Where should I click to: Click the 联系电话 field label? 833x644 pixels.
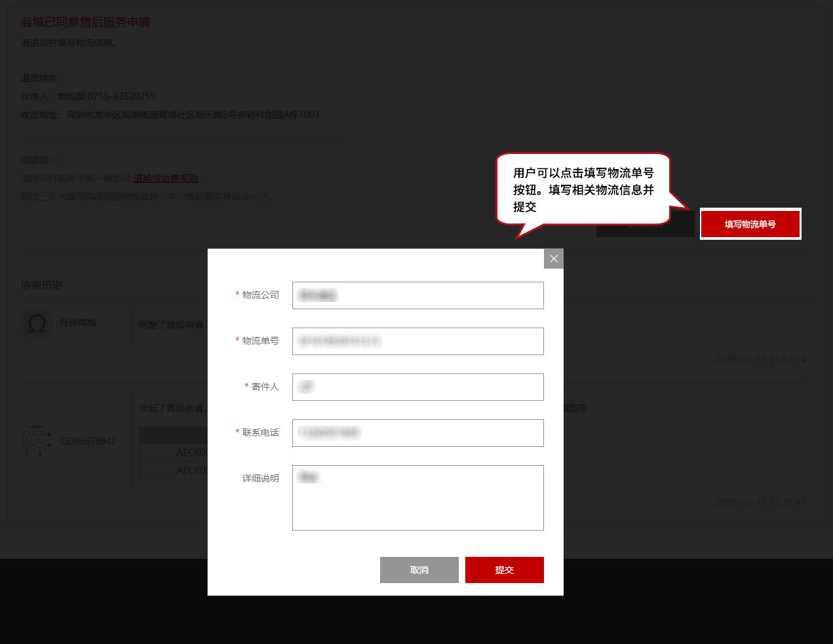pos(260,433)
